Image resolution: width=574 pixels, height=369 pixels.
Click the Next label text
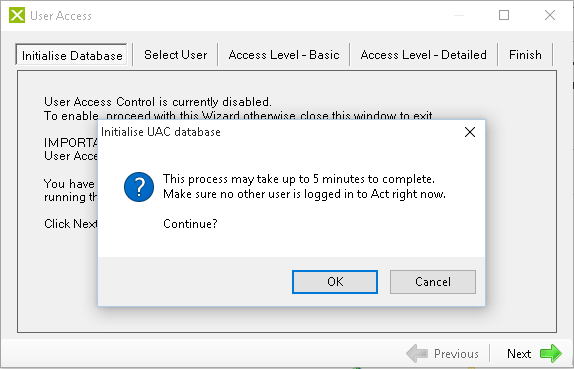click(519, 354)
